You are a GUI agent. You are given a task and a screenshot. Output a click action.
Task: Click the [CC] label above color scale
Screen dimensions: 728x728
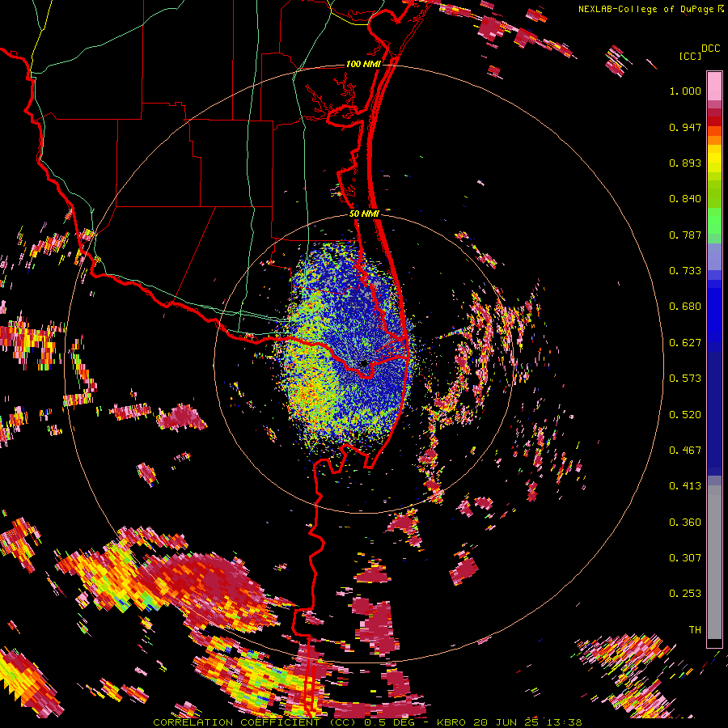(x=691, y=56)
